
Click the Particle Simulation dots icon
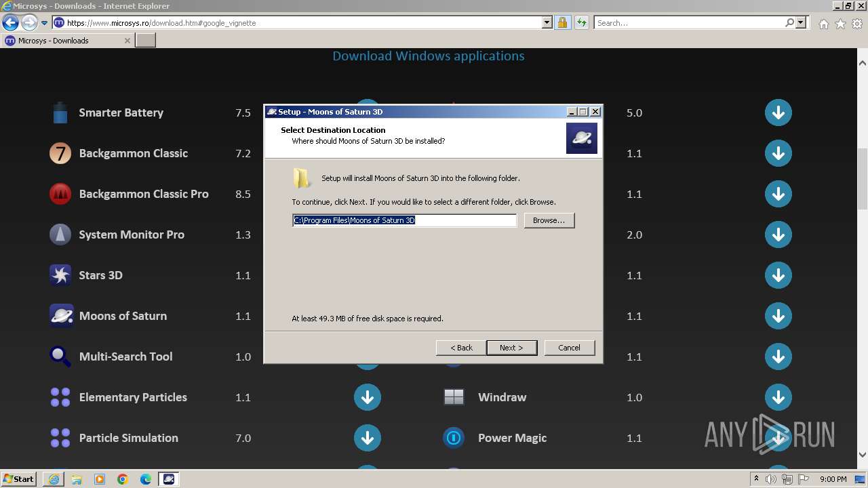click(x=60, y=438)
